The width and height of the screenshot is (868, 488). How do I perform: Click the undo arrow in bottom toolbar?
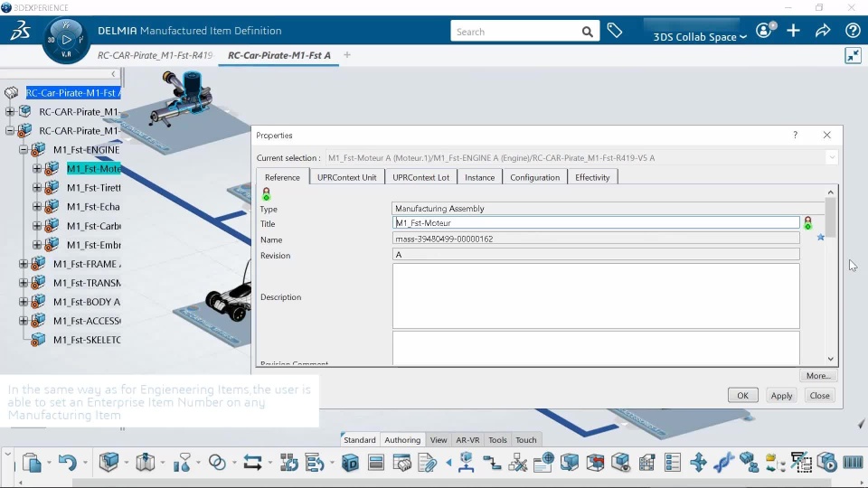68,462
